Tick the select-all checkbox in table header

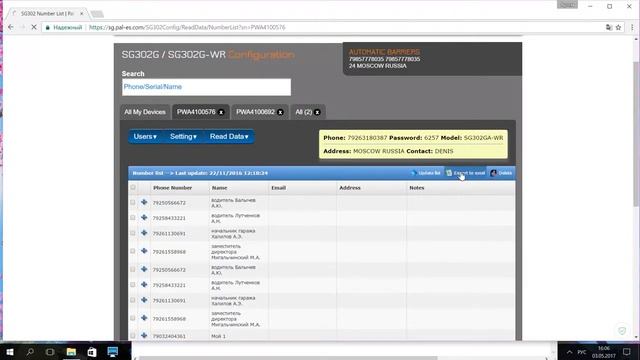133,188
